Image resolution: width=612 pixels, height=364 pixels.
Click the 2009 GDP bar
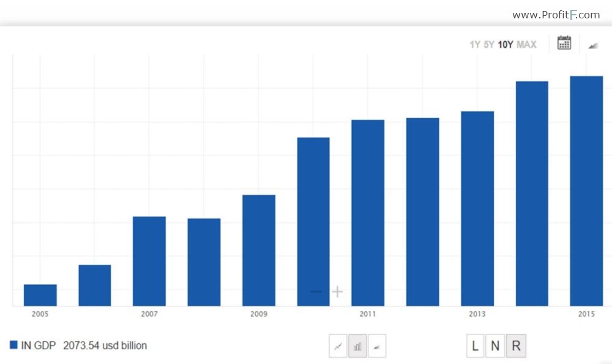click(x=259, y=250)
